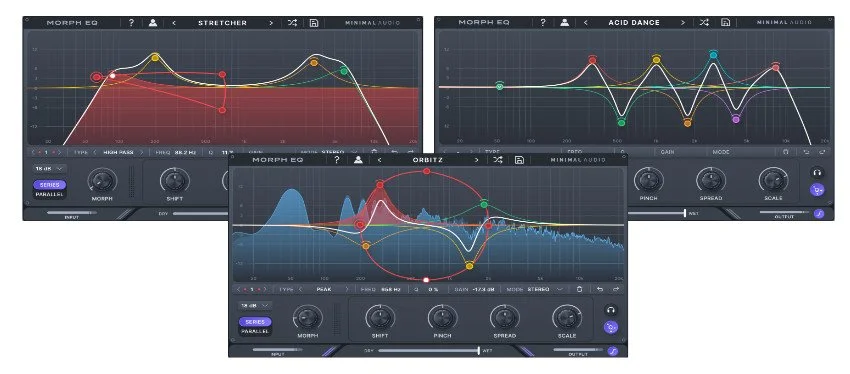Click Morph knob in Orbitz window
The image size is (850, 374).
pos(307,317)
